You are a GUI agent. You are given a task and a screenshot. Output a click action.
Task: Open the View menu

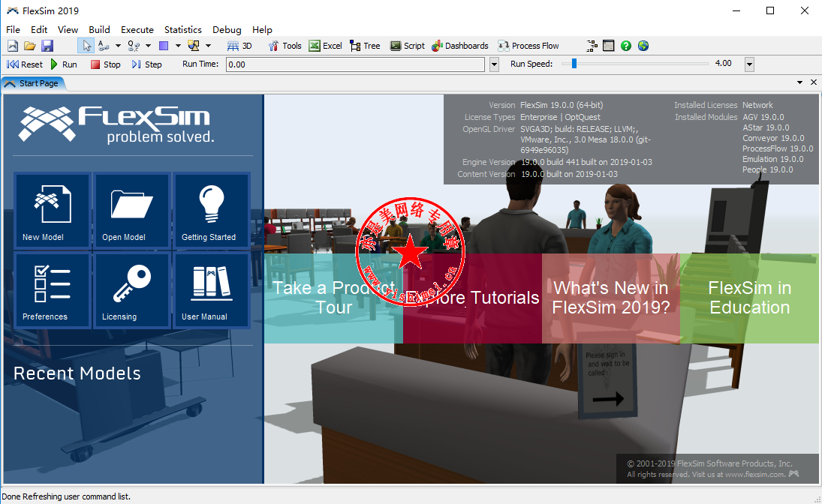[x=68, y=30]
